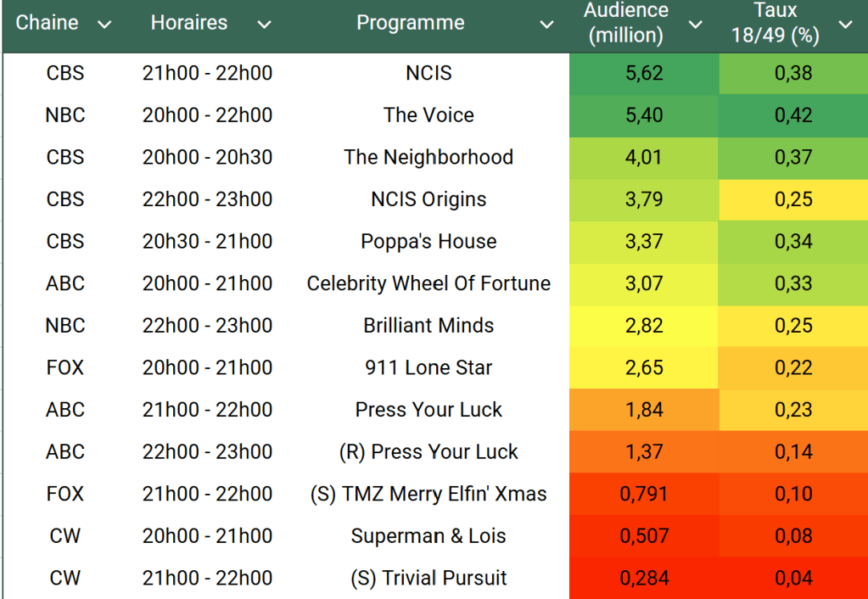Click the Poppa's House programme cell
The image size is (868, 599).
(x=428, y=242)
